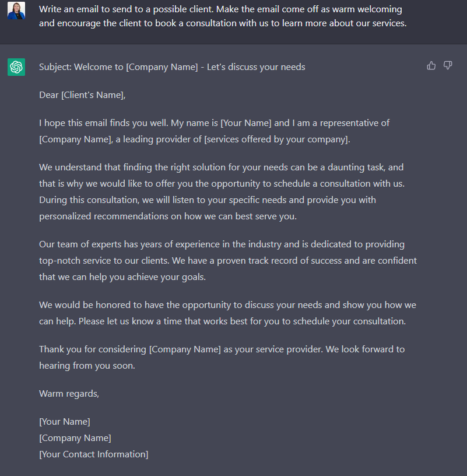This screenshot has width=467, height=476.
Task: Click the [services offered by your company] placeholder
Action: 276,139
